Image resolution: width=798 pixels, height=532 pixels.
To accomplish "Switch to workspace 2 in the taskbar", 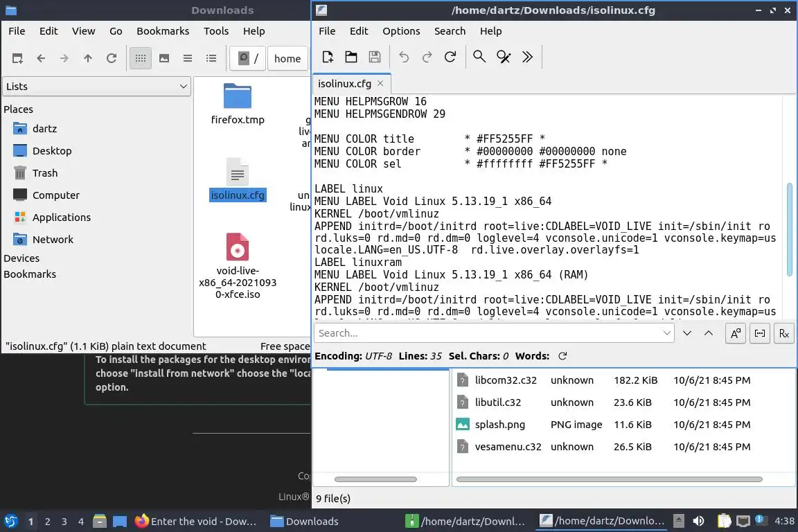I will click(x=47, y=522).
